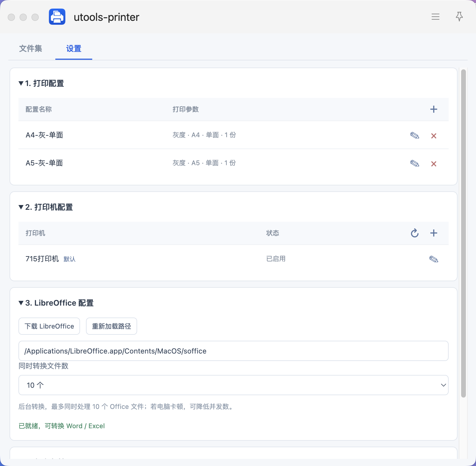This screenshot has height=466, width=476.
Task: Collapse the 3. LibreOffice 配置 section
Action: point(56,303)
